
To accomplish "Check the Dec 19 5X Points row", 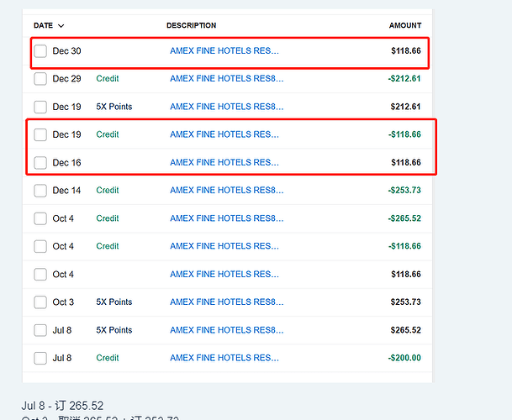I will point(40,107).
